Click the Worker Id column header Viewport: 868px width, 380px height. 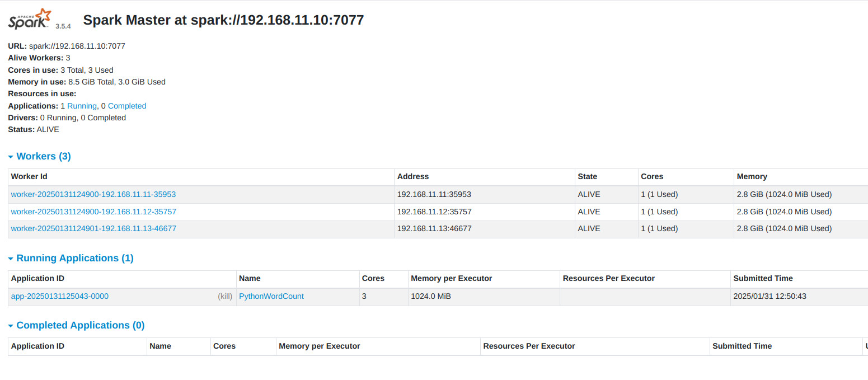29,176
